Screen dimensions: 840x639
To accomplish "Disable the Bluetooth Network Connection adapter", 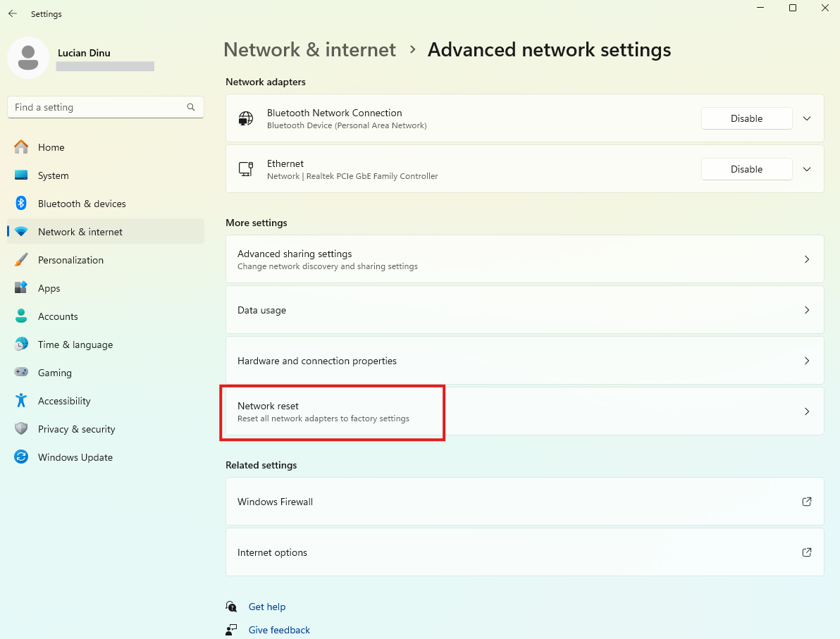I will tap(746, 118).
